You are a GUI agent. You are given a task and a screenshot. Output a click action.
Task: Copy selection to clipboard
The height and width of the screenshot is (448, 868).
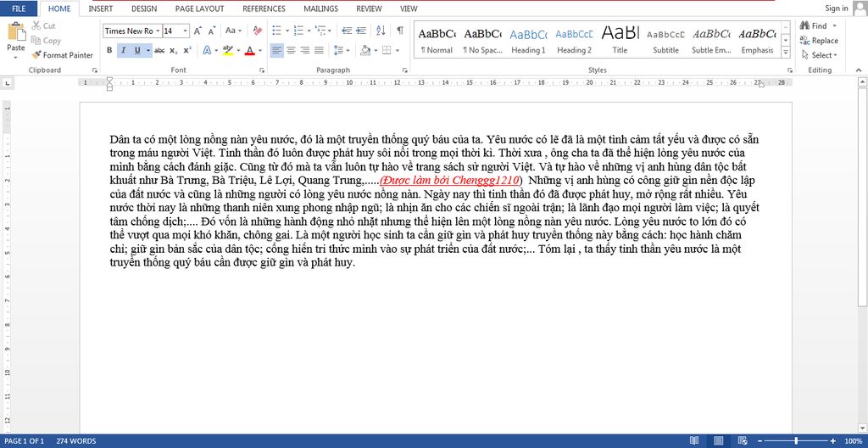tap(46, 41)
